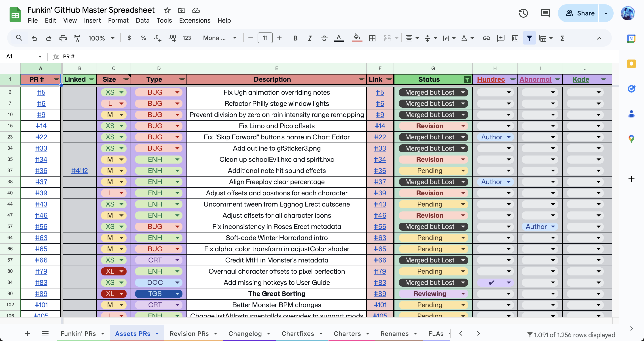Toggle italic formatting

pyautogui.click(x=309, y=38)
